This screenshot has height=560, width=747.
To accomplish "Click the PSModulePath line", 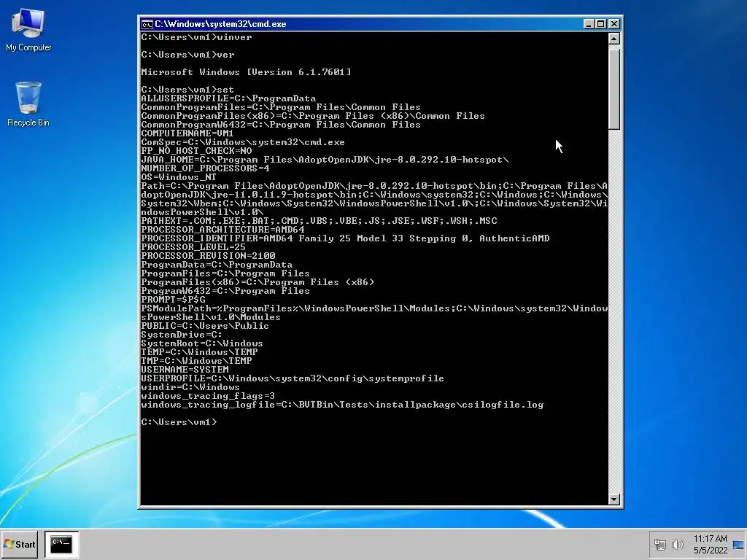I will pyautogui.click(x=374, y=313).
